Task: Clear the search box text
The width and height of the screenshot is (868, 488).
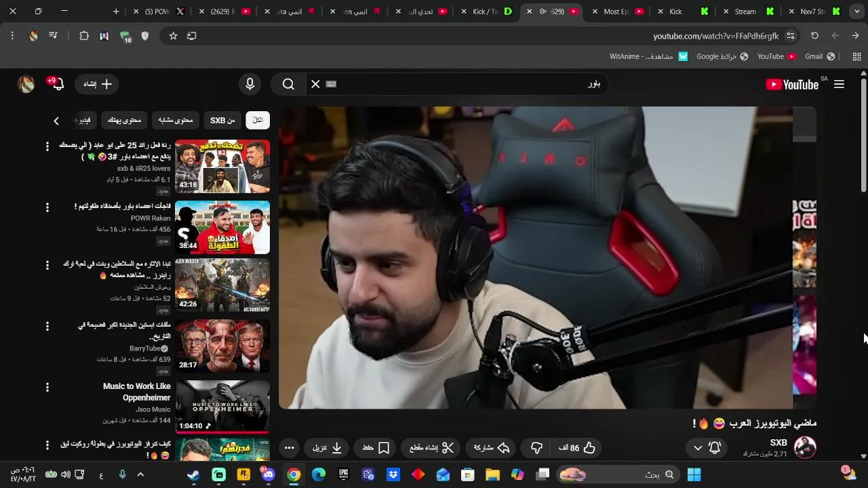Action: pyautogui.click(x=315, y=84)
